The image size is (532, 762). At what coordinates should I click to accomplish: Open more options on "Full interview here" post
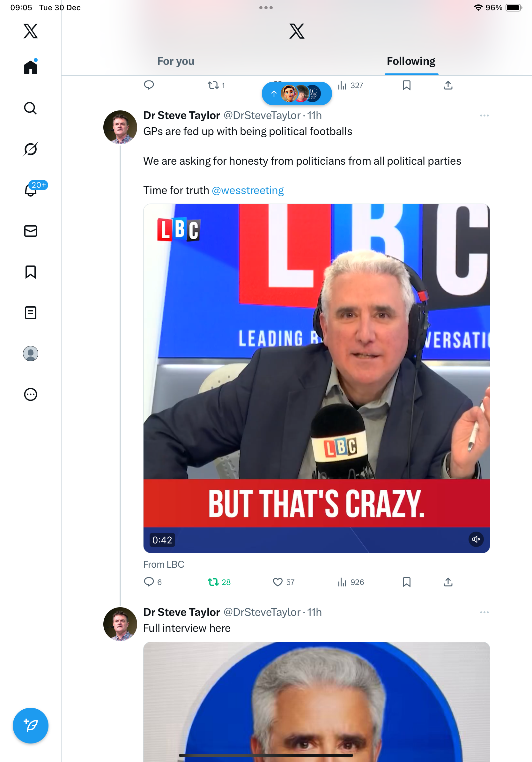coord(484,612)
